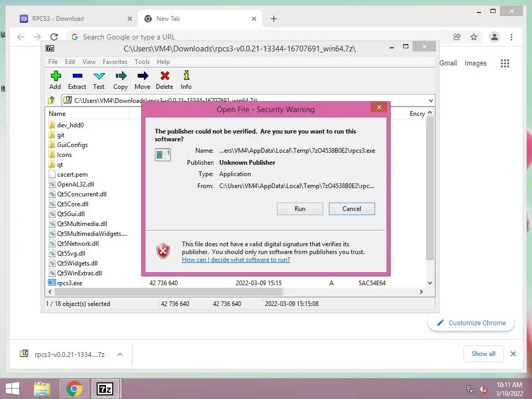
Task: Open 'How can I decide what software to run?' link
Action: pyautogui.click(x=236, y=260)
